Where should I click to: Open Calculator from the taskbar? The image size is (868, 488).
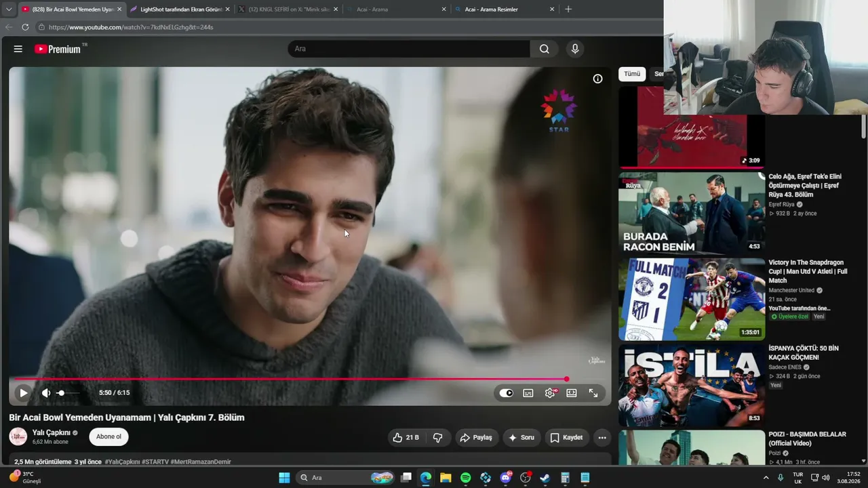coord(565,478)
